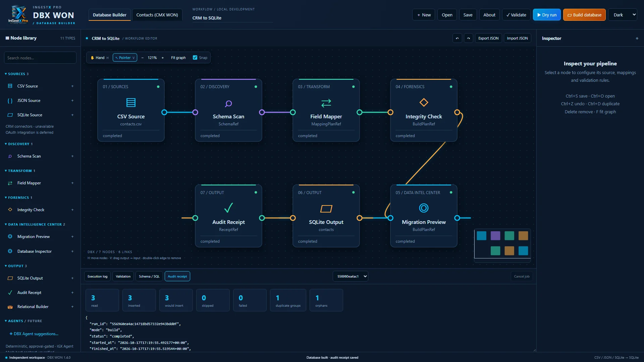Click the Migration Preview target icon on canvas
The image size is (644, 362).
coord(424,208)
